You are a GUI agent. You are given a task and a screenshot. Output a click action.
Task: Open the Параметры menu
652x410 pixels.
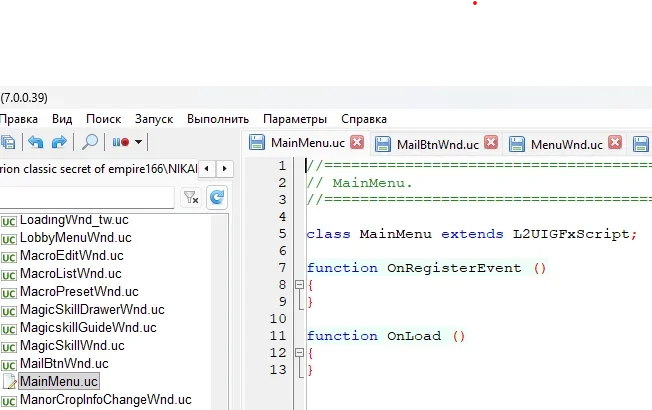(294, 118)
